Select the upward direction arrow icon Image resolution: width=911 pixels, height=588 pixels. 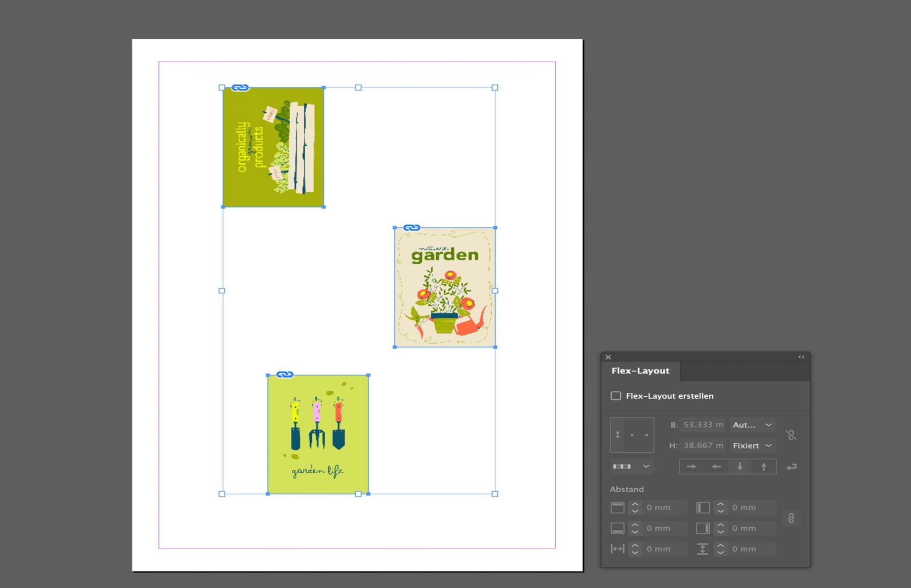click(x=763, y=467)
